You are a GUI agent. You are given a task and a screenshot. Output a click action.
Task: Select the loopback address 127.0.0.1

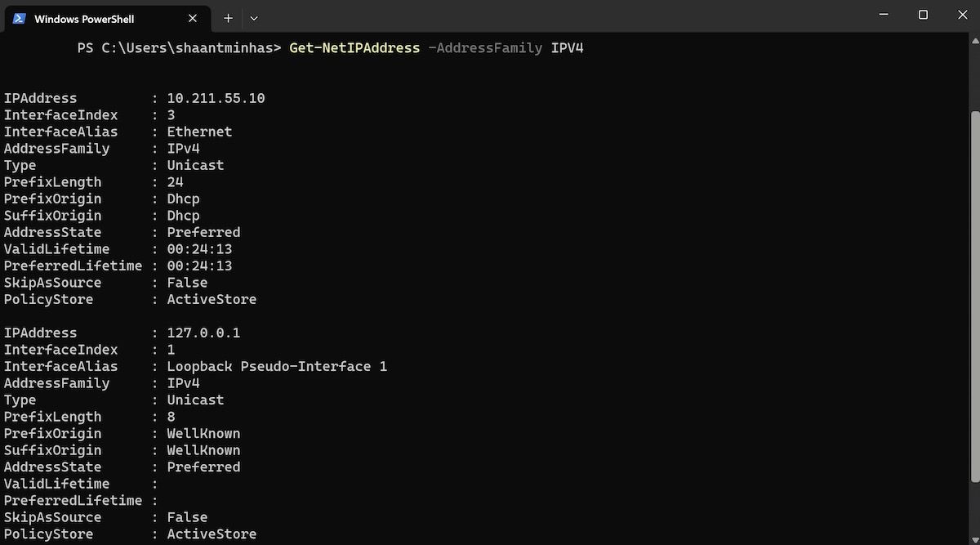[x=201, y=333]
